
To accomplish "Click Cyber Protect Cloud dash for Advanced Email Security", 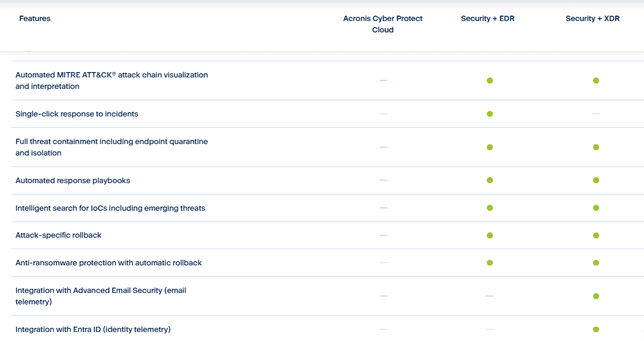I will (384, 296).
